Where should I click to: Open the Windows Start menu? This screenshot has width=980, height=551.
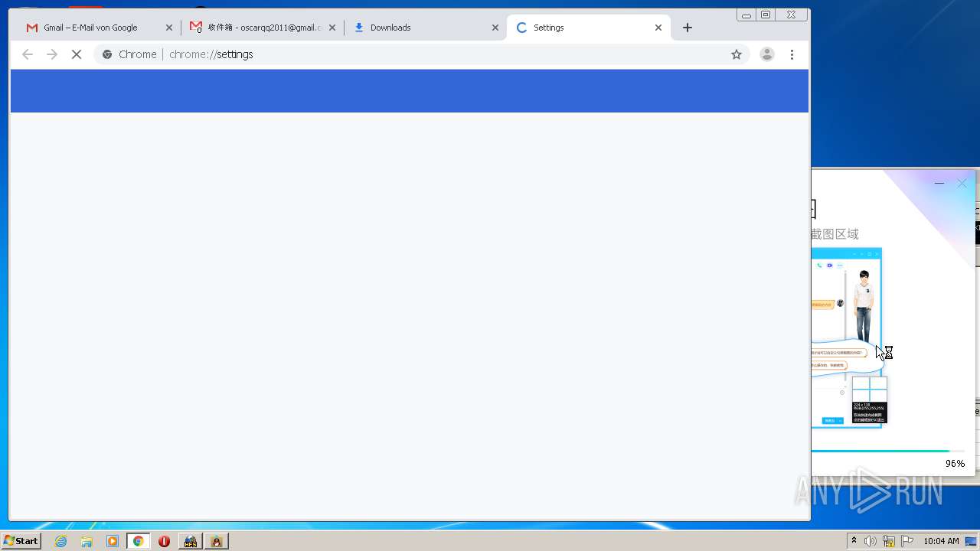point(21,541)
